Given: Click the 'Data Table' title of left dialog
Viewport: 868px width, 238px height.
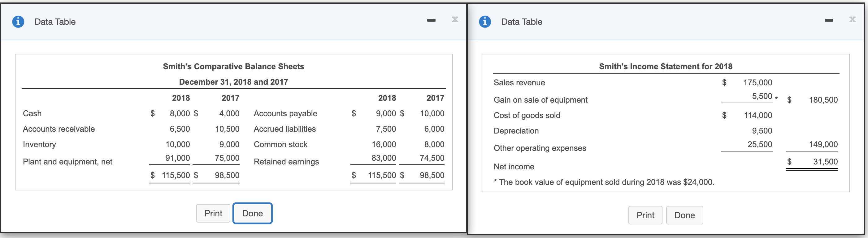Looking at the screenshot, I should (x=55, y=22).
